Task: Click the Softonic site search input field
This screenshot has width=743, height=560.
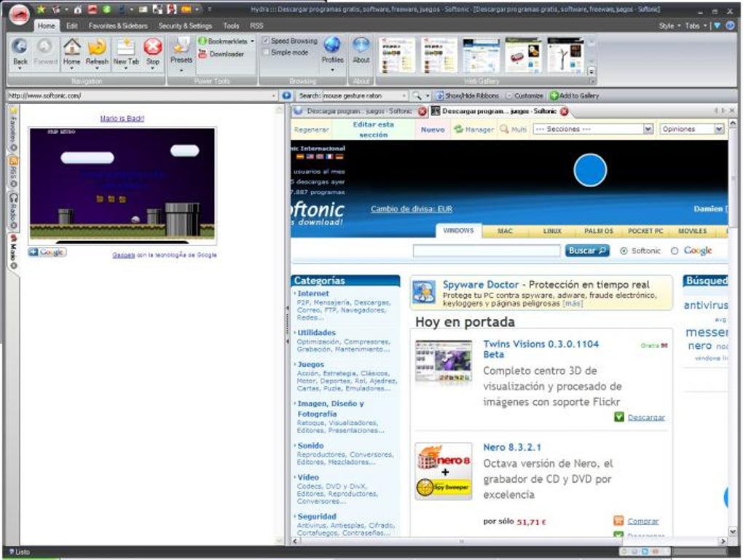Action: point(487,251)
